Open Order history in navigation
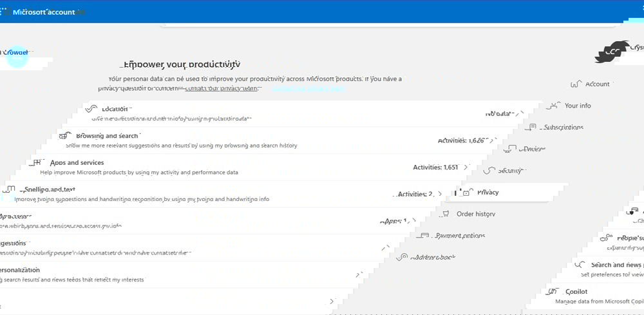The image size is (644, 315). [476, 214]
